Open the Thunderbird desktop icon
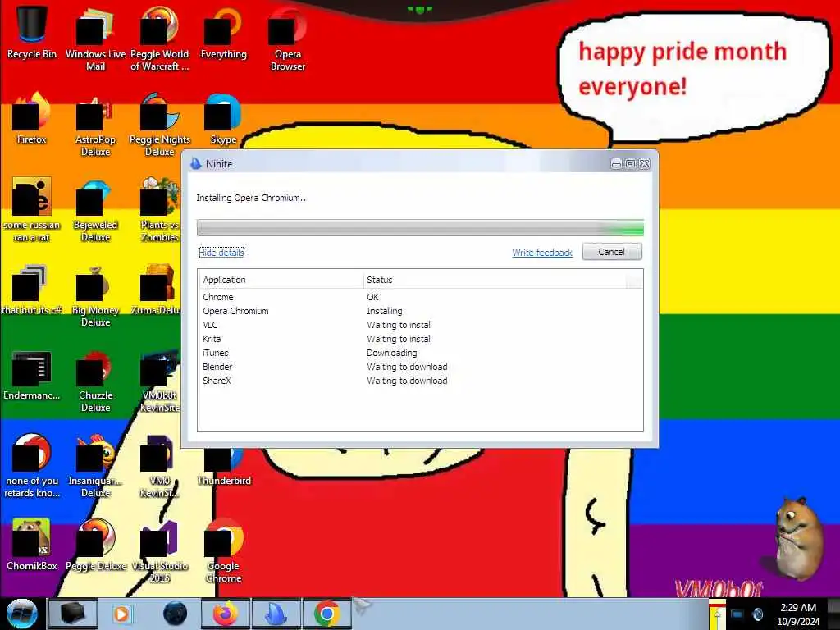This screenshot has width=840, height=630. pos(224,466)
